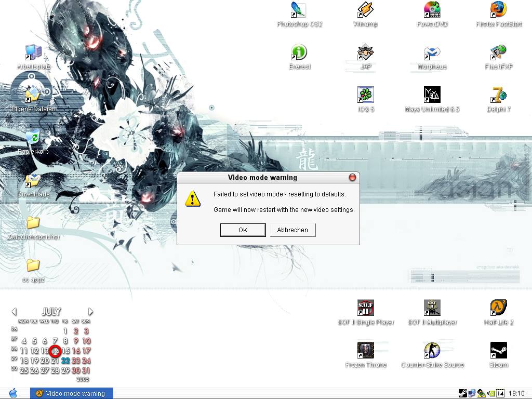Click the Papierkorb recycle bin icon
The height and width of the screenshot is (399, 532).
pyautogui.click(x=33, y=137)
